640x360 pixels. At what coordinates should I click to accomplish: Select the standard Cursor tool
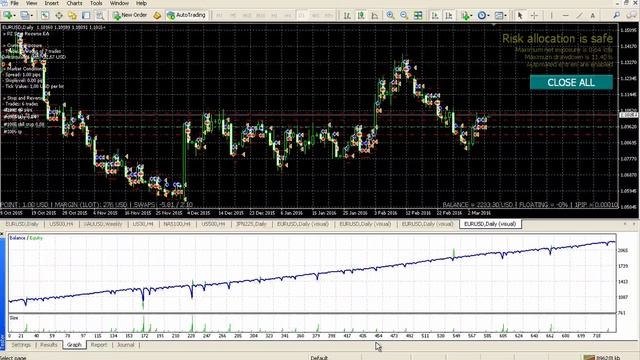click(520, 15)
